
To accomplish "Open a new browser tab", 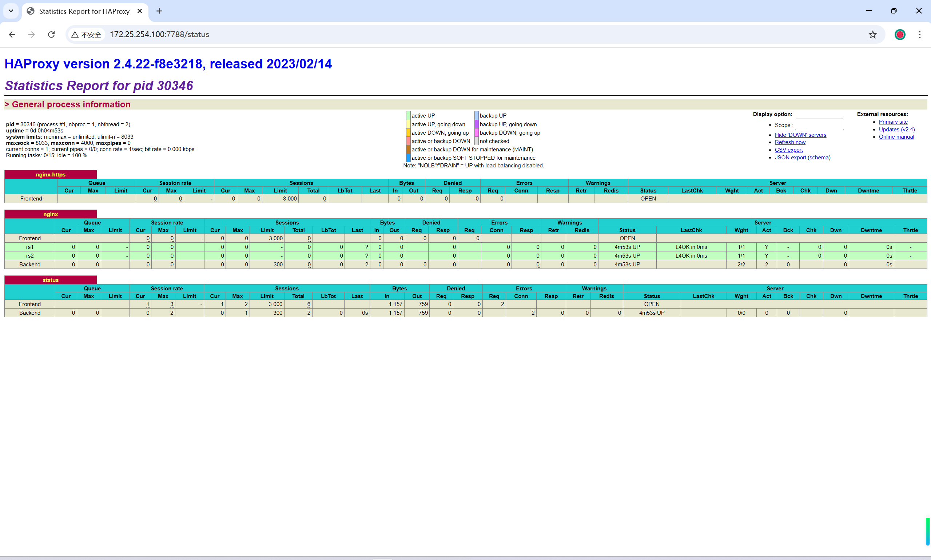I will point(159,11).
